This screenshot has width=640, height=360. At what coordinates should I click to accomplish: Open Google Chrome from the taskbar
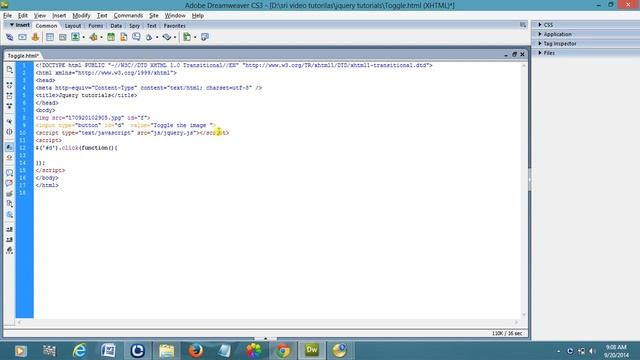coord(283,351)
